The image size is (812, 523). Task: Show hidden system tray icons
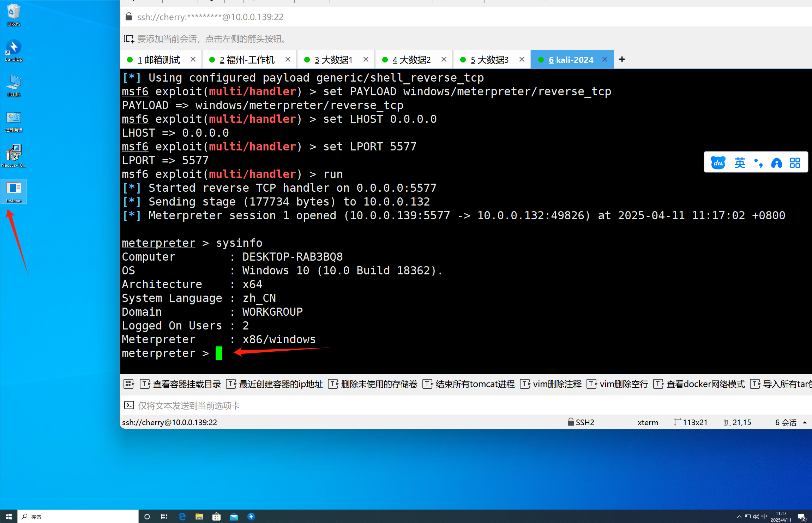tap(739, 517)
